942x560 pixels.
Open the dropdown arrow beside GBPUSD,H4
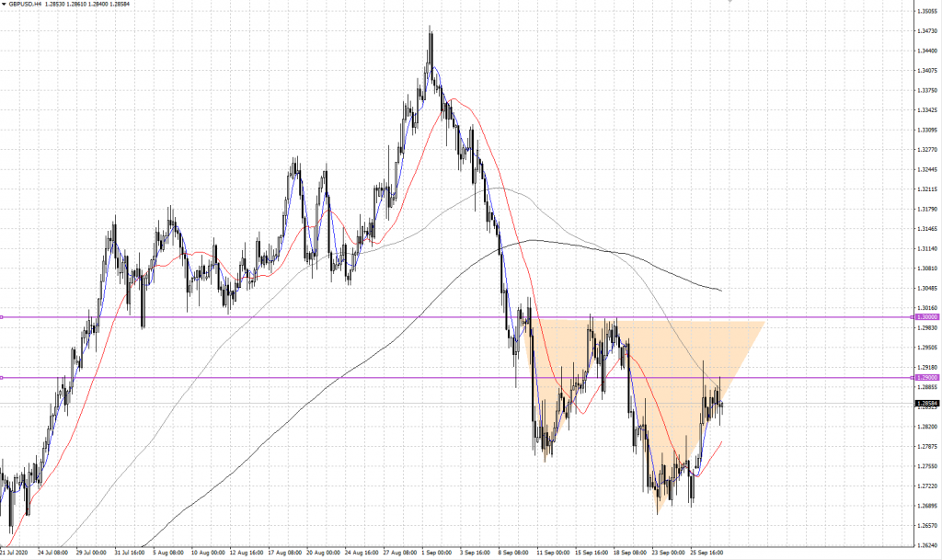4,5
